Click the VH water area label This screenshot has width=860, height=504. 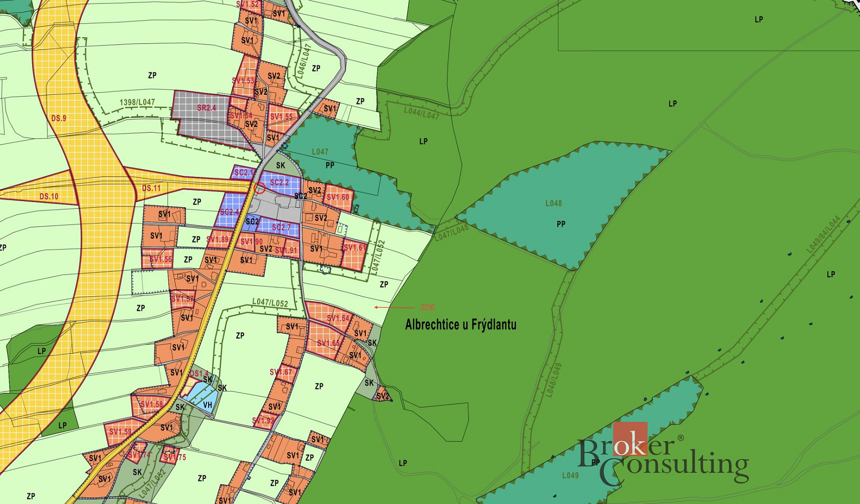click(208, 405)
